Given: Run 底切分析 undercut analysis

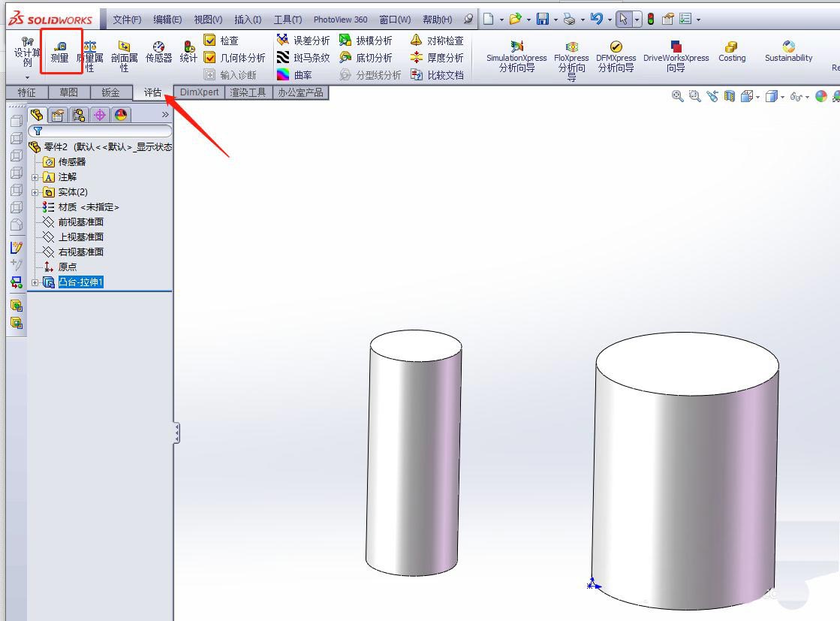Looking at the screenshot, I should click(x=366, y=57).
